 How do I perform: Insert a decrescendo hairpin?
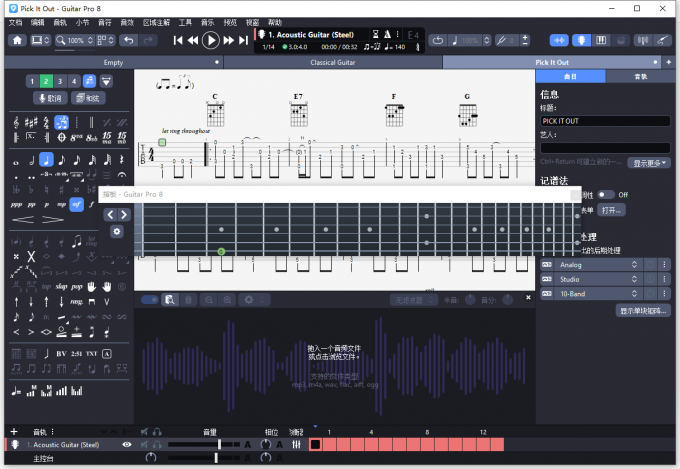pyautogui.click(x=53, y=220)
